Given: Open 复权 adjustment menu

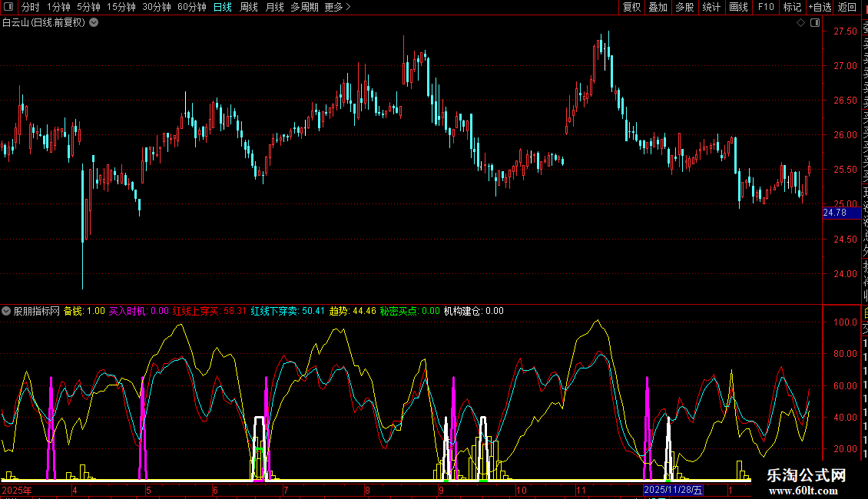Looking at the screenshot, I should 631,7.
